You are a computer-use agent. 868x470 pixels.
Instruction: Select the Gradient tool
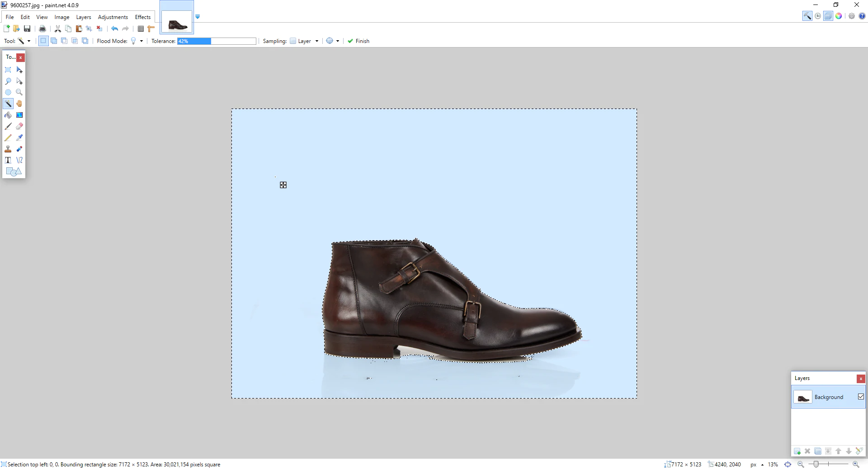[x=19, y=115]
